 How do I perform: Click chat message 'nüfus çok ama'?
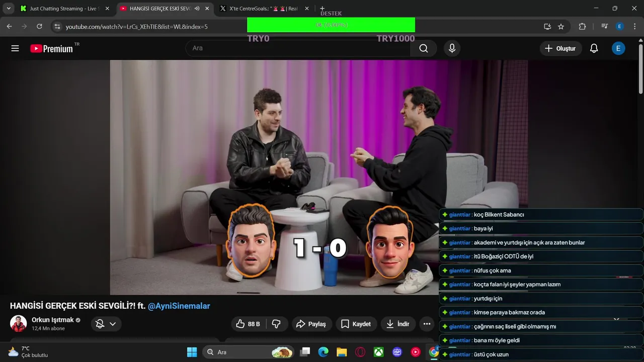(x=492, y=270)
